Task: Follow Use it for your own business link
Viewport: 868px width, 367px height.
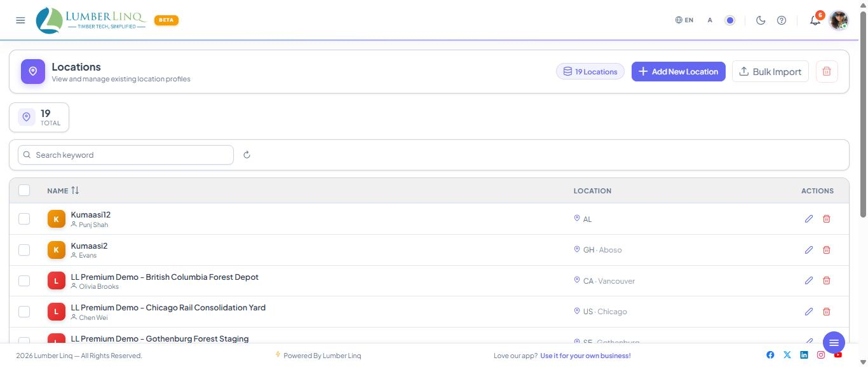Action: pyautogui.click(x=585, y=356)
